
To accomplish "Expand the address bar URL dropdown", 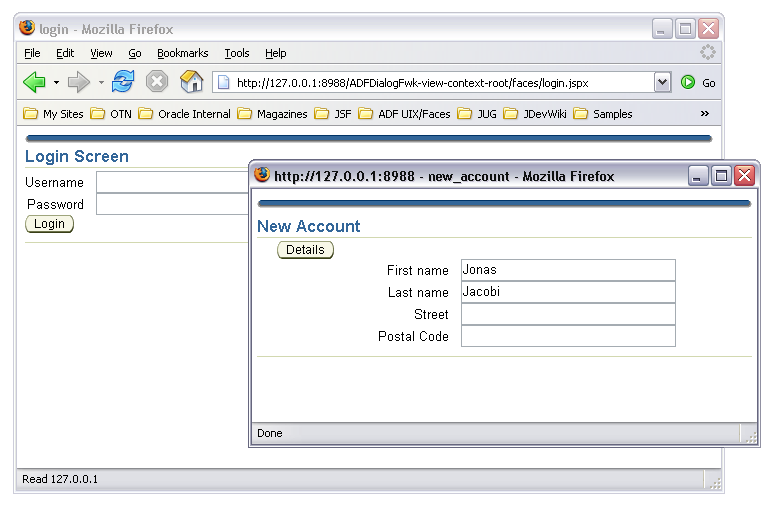I will pos(663,82).
